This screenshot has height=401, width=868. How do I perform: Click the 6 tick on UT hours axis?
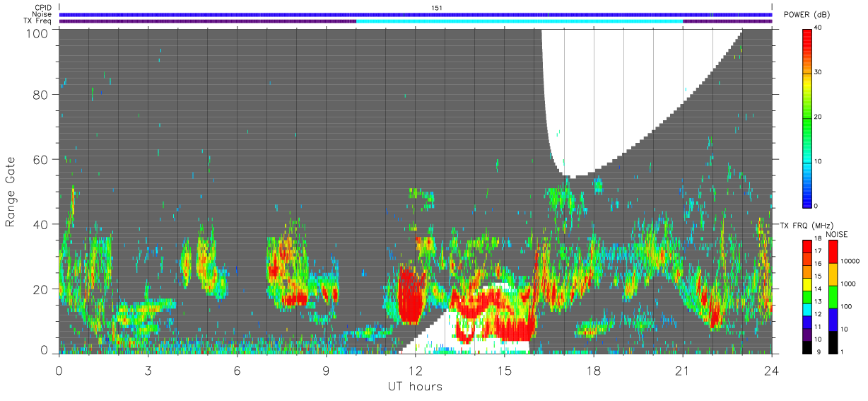point(237,370)
